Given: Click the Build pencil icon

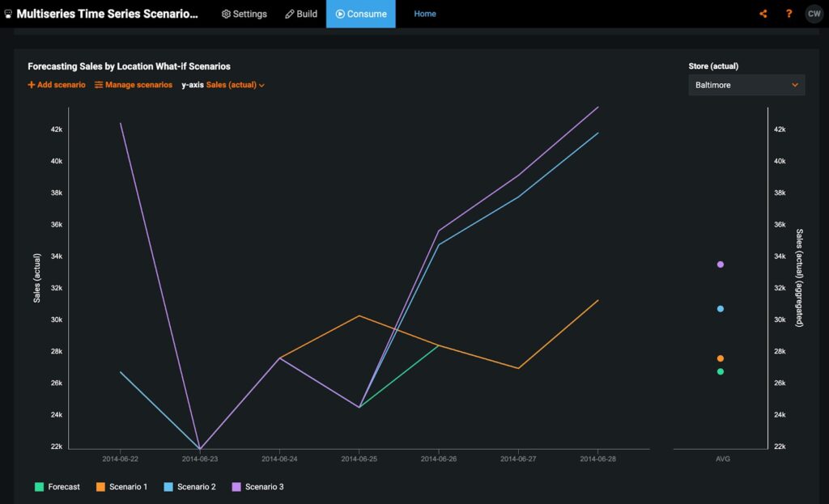Looking at the screenshot, I should point(289,14).
